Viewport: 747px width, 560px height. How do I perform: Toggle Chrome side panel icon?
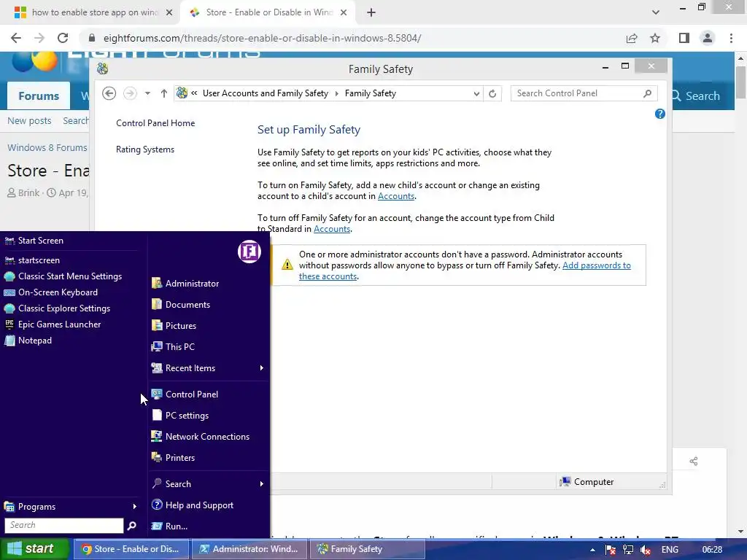pyautogui.click(x=684, y=38)
